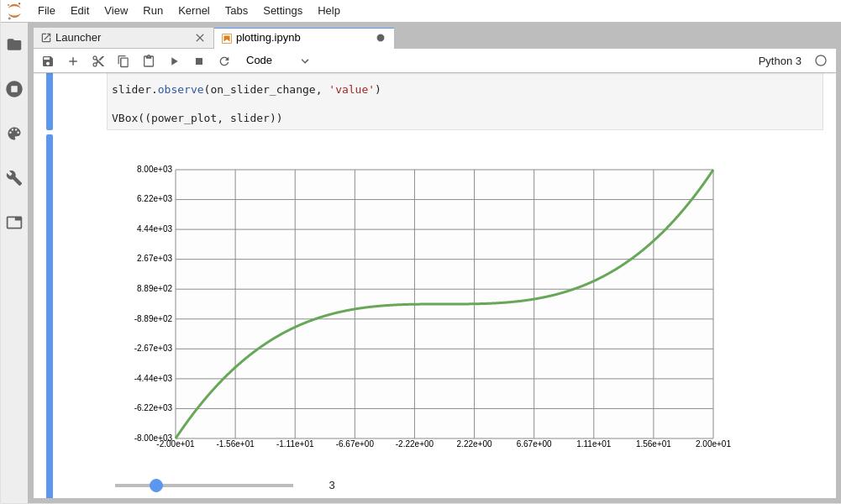Image resolution: width=841 pixels, height=504 pixels.
Task: Open the file browser sidebar icon
Action: [14, 45]
